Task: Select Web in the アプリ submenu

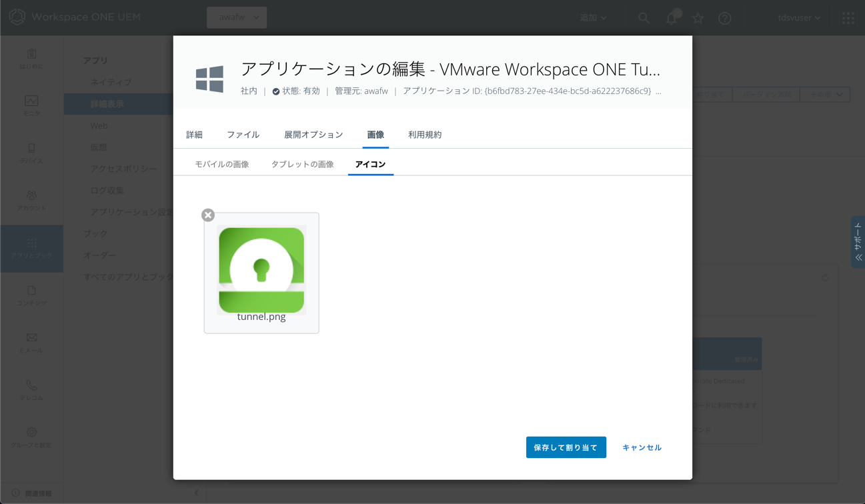Action: [x=99, y=125]
